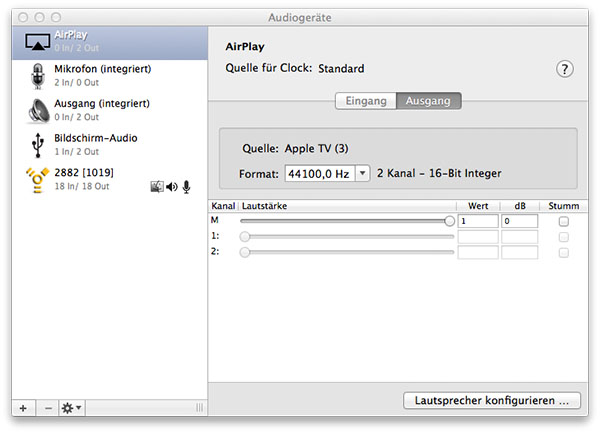Toggle Stumm checkbox for channel 2
The image size is (600, 433).
point(564,253)
